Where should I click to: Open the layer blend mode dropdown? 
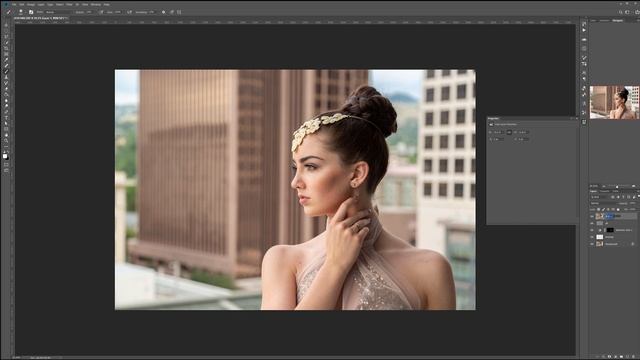[603, 203]
